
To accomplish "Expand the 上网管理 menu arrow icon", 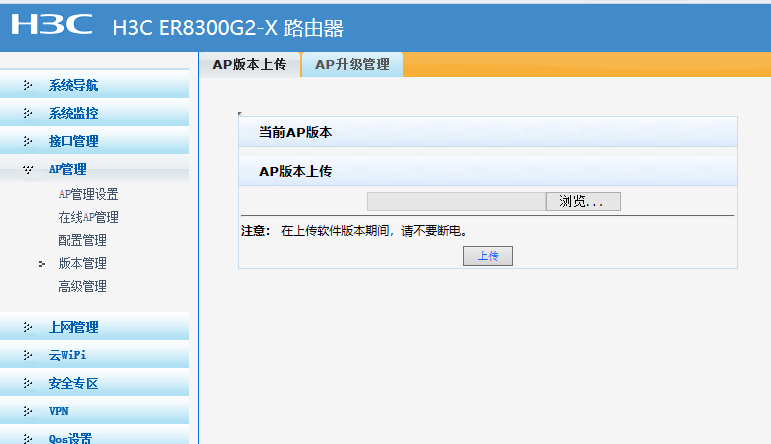I will [28, 327].
